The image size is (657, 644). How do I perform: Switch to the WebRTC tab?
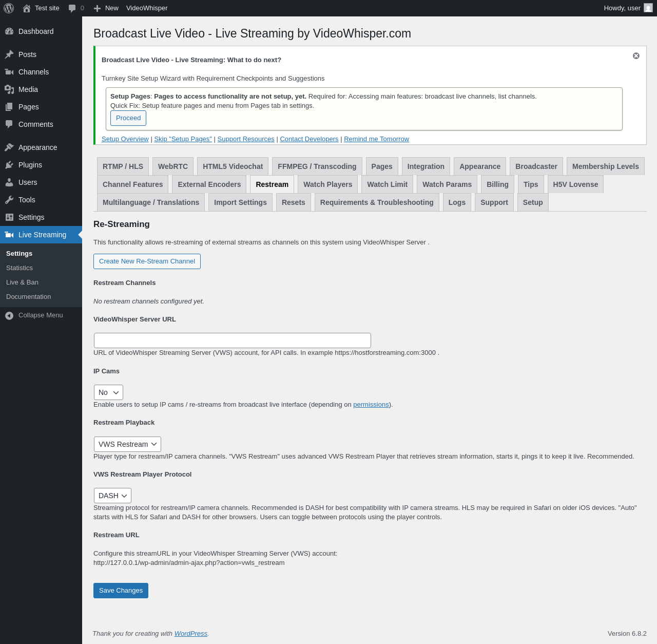click(173, 166)
